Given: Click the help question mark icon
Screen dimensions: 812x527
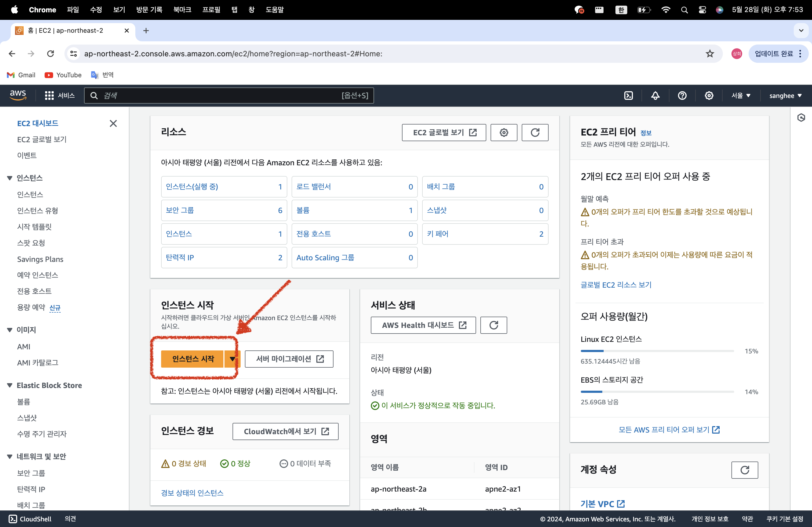Looking at the screenshot, I should (x=682, y=96).
